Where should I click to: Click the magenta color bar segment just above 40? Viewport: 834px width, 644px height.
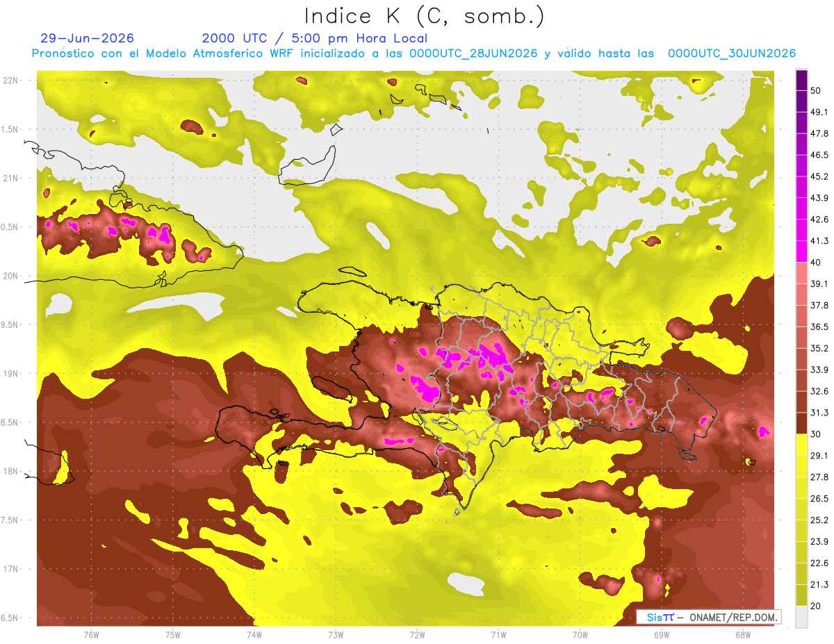[x=801, y=251]
